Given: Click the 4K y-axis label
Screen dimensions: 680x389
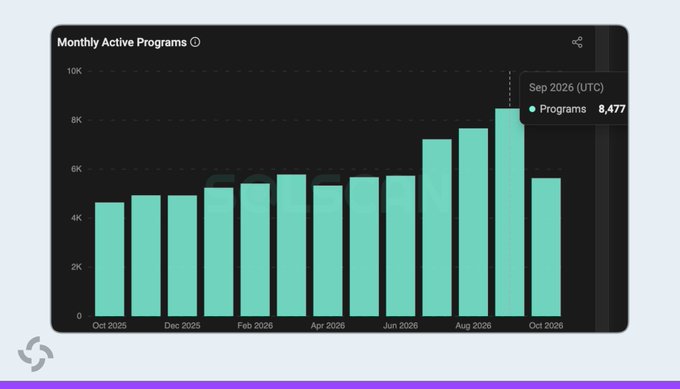Looking at the screenshot, I should coord(76,218).
